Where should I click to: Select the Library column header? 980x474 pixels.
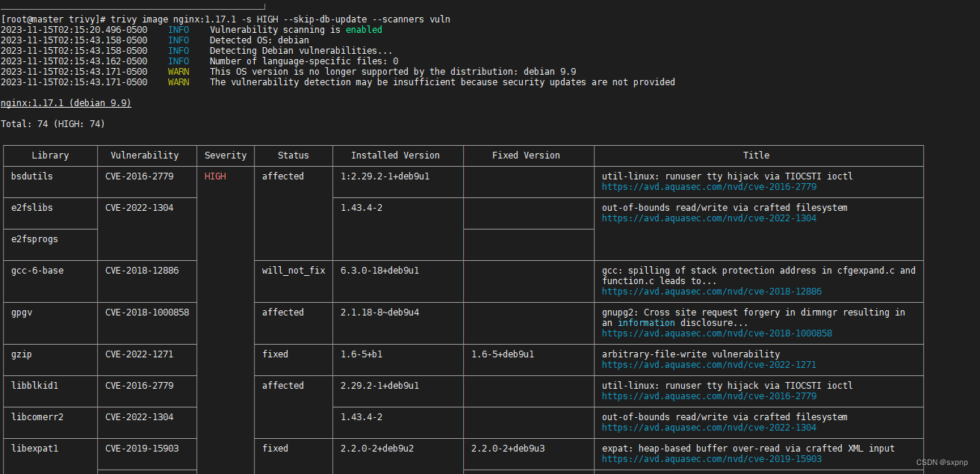50,156
